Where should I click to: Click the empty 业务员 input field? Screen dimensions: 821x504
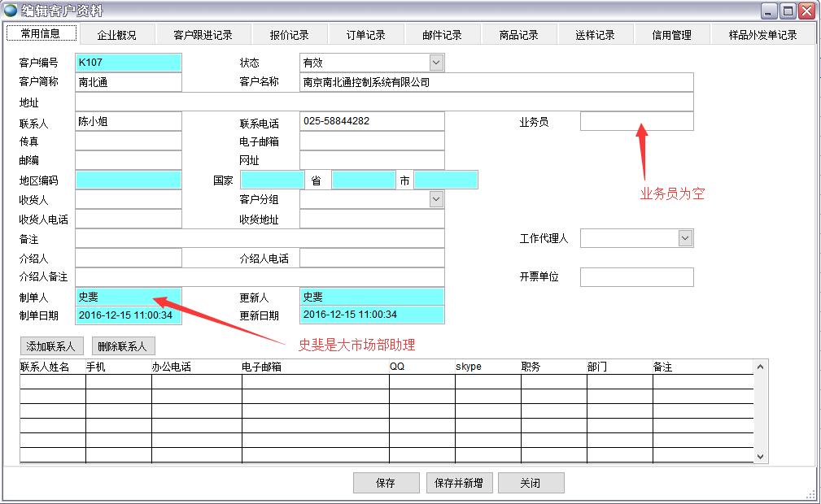point(636,122)
